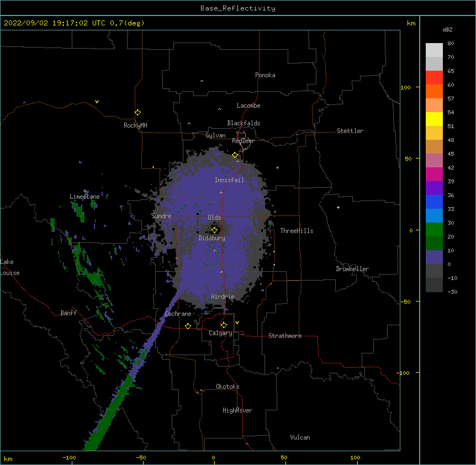Click the Calgary city label

pyautogui.click(x=220, y=333)
